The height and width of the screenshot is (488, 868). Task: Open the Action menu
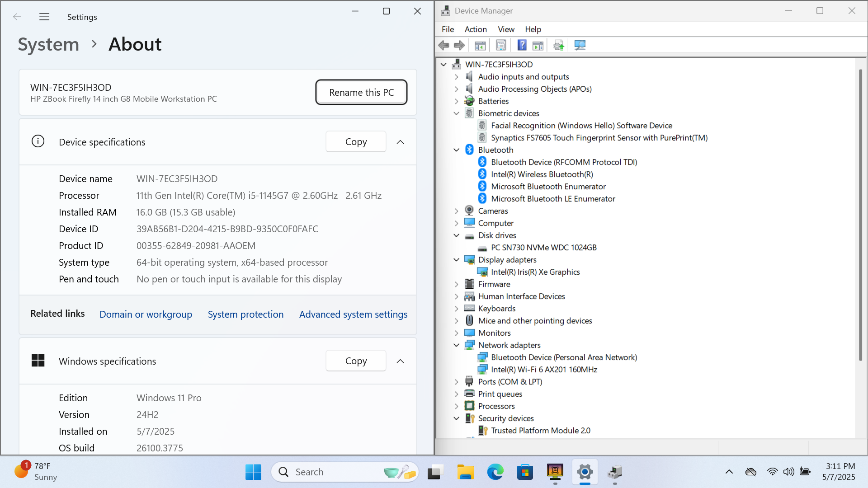[x=476, y=29]
